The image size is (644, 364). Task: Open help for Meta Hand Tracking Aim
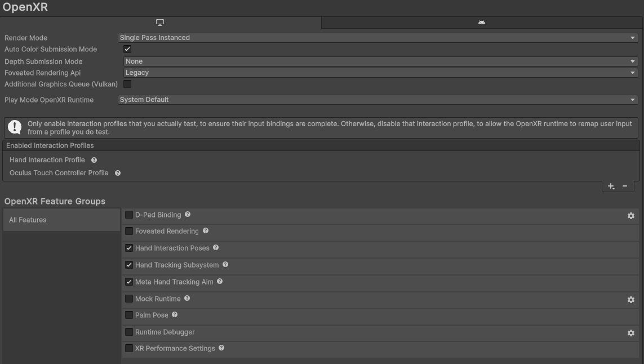point(220,282)
